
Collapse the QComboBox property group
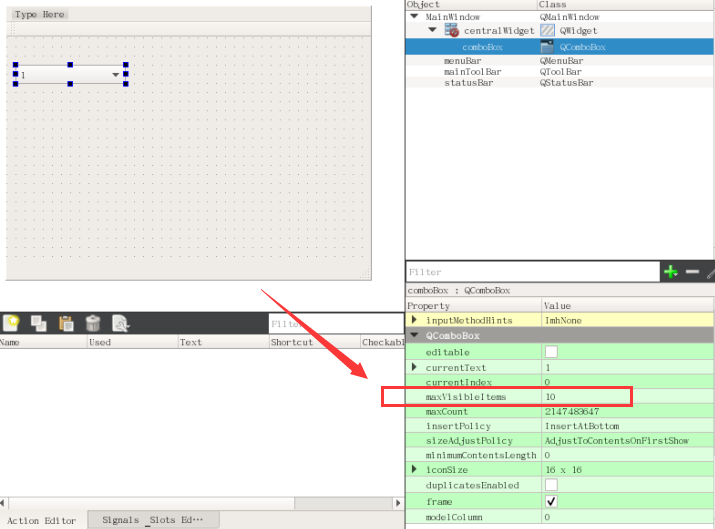414,335
